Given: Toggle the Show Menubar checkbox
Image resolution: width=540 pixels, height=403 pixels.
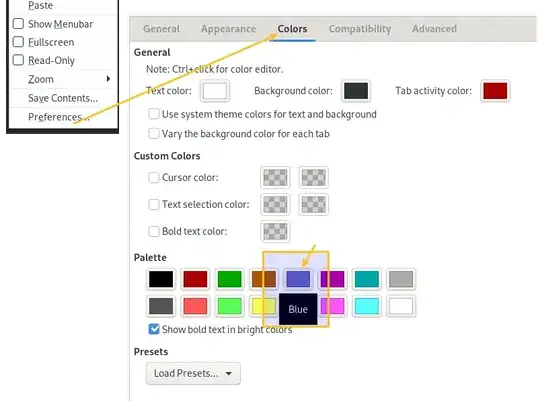Looking at the screenshot, I should [18, 24].
